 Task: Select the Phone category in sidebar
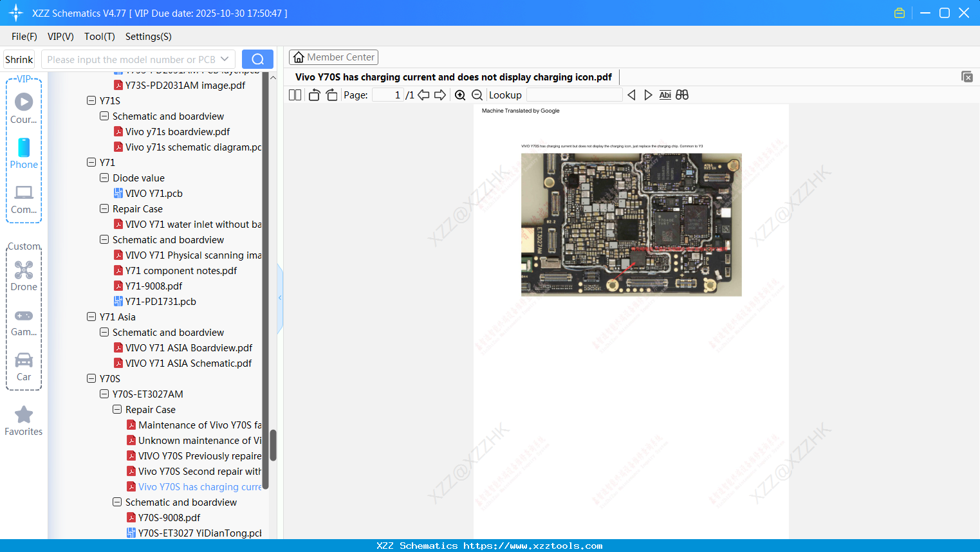24,154
